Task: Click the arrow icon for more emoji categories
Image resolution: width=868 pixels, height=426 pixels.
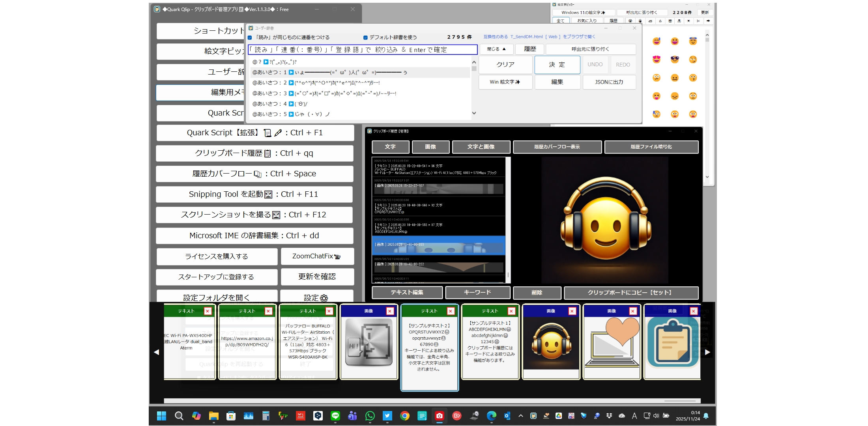Action: tap(709, 21)
